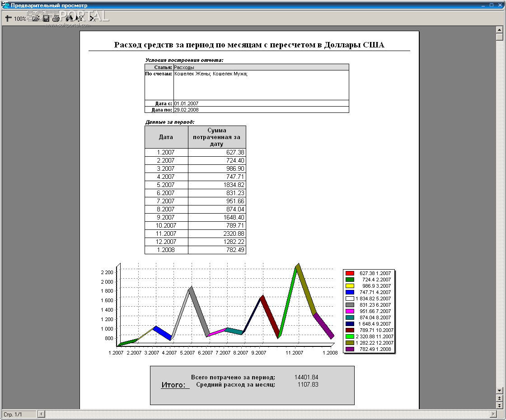Click the vertical scrollbar up arrow
Image resolution: width=506 pixels, height=420 pixels.
coord(499,30)
